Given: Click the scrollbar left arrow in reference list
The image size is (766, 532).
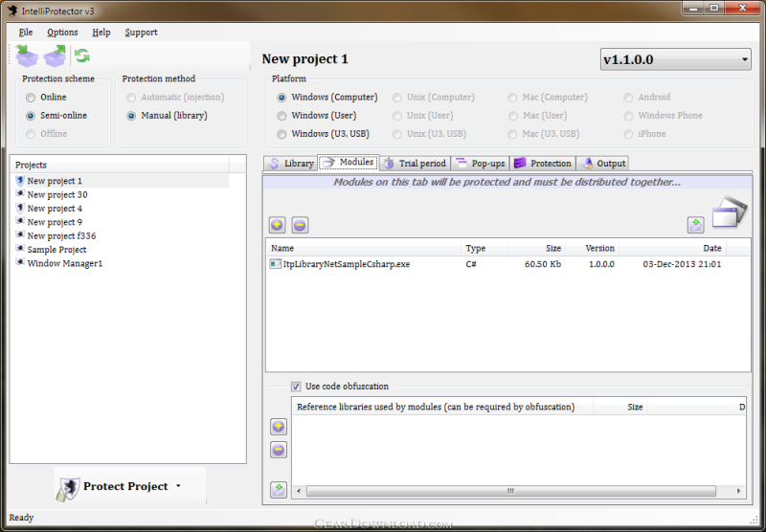Looking at the screenshot, I should pos(299,491).
